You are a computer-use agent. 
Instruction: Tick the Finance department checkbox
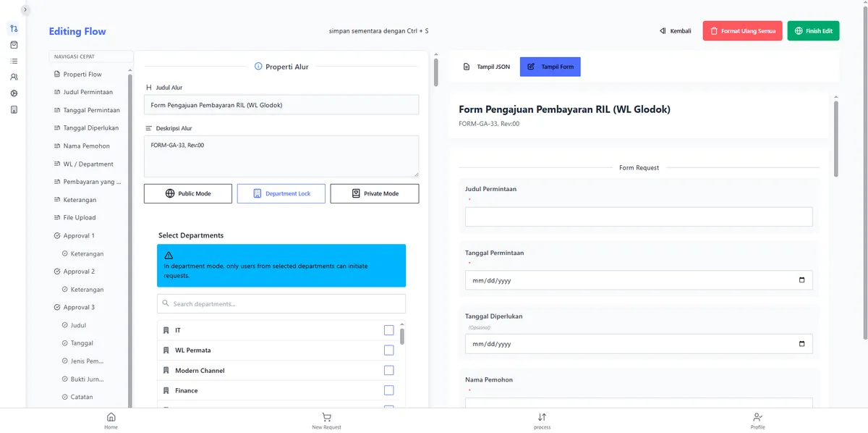389,390
